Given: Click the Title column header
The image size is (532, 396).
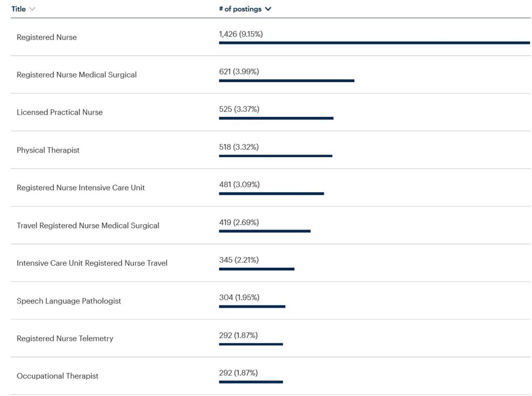Looking at the screenshot, I should click(19, 9).
